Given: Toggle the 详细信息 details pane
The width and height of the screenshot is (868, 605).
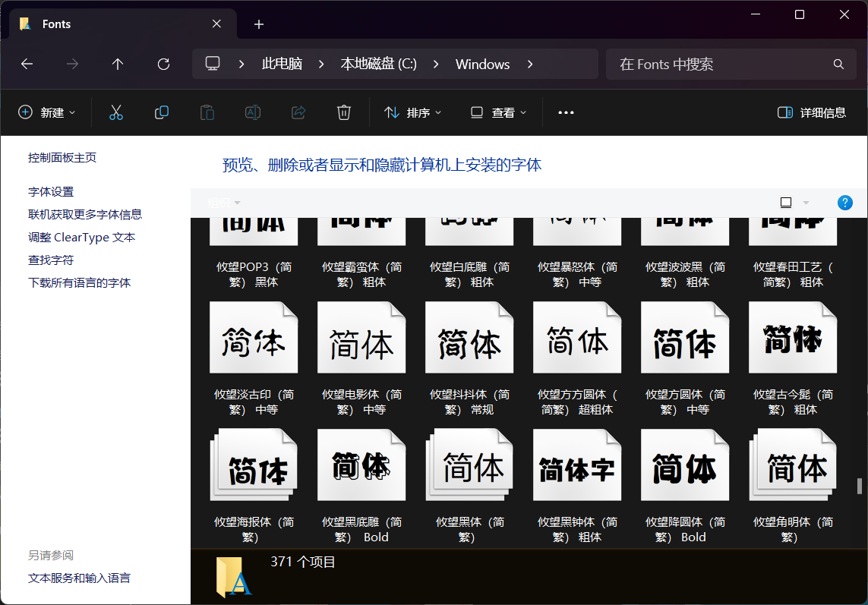Looking at the screenshot, I should coord(812,112).
